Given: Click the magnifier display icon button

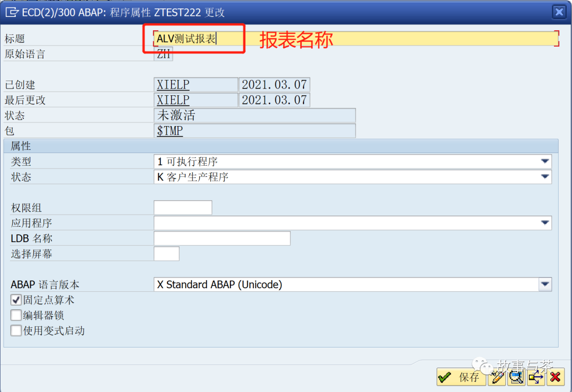Looking at the screenshot, I should 516,377.
